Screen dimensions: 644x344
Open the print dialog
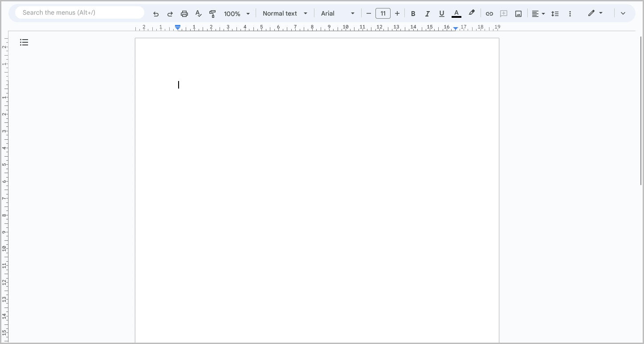point(184,13)
